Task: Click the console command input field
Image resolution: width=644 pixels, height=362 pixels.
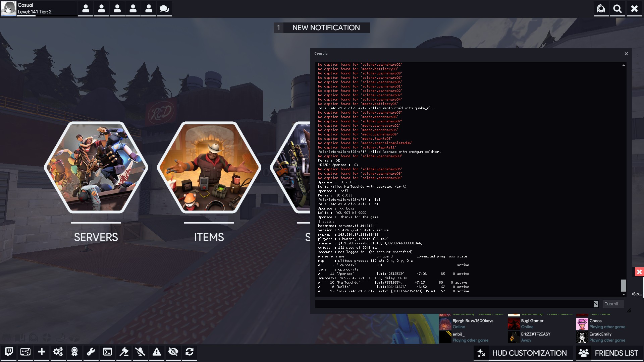Action: tap(453, 304)
